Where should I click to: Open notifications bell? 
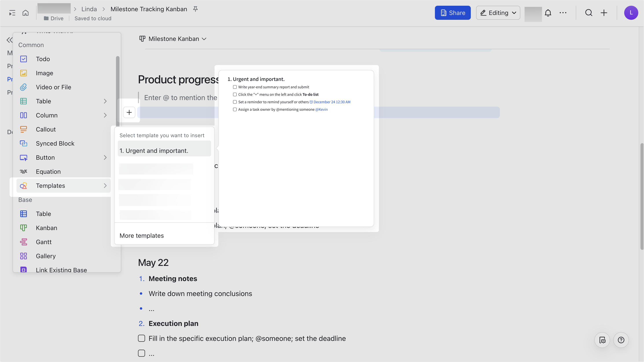pyautogui.click(x=548, y=13)
